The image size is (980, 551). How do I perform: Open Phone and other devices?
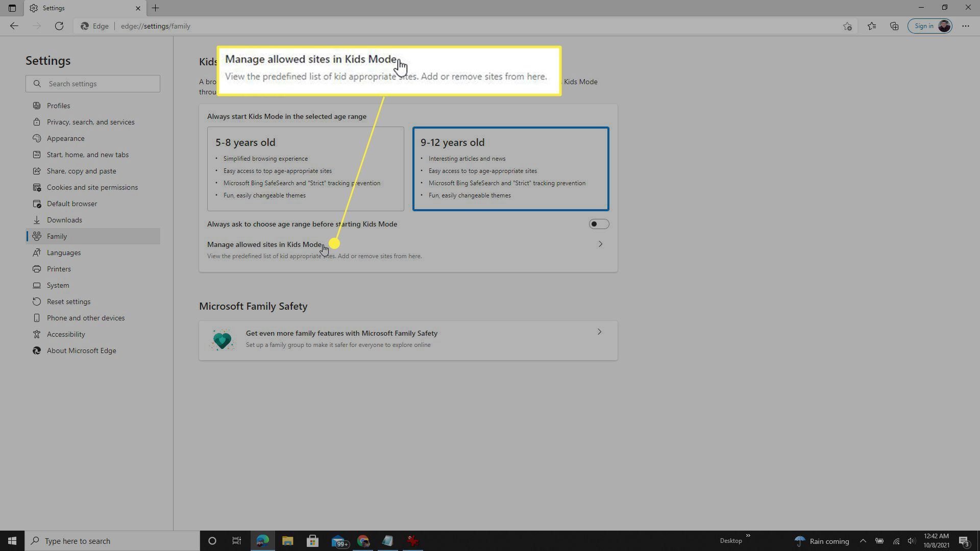pyautogui.click(x=93, y=318)
